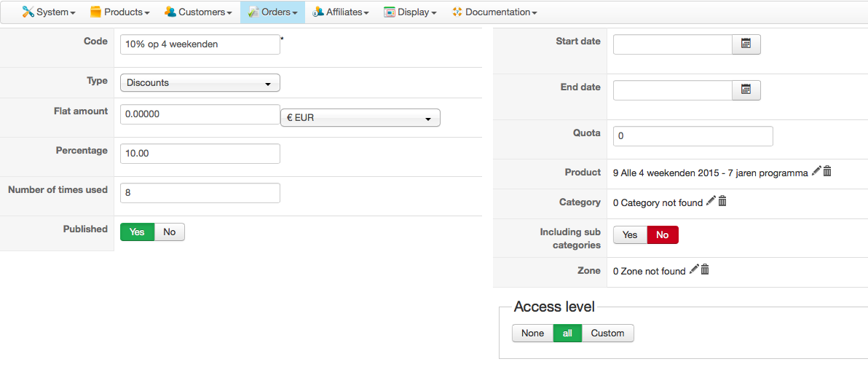Expand the EUR currency dropdown
This screenshot has height=367, width=868.
[360, 117]
